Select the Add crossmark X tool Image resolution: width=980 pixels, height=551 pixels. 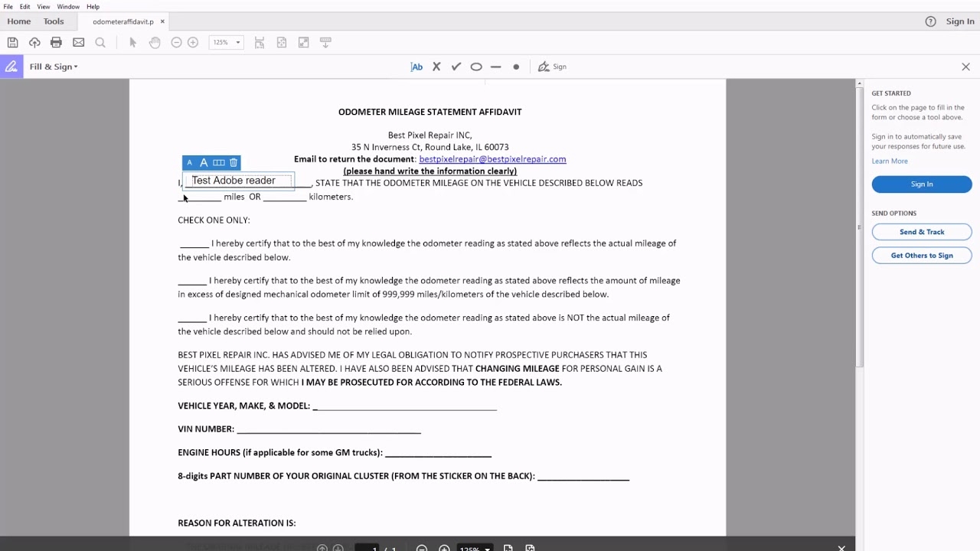click(436, 67)
